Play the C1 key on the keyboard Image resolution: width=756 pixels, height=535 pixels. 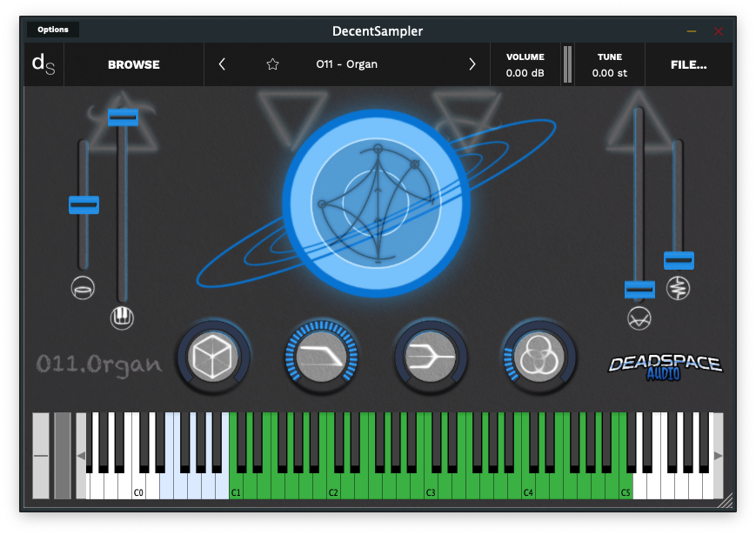(236, 485)
